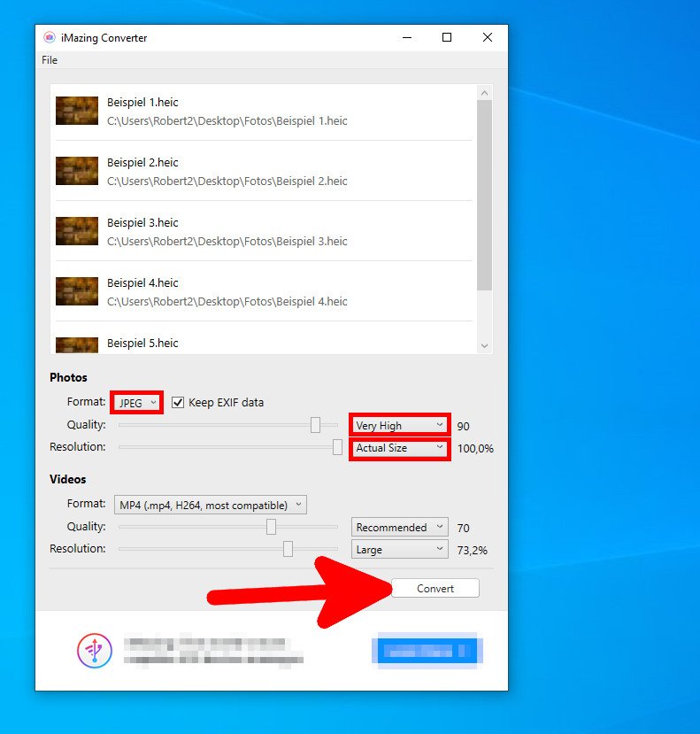700x734 pixels.
Task: Maximize the iMazing Converter window
Action: [447, 37]
